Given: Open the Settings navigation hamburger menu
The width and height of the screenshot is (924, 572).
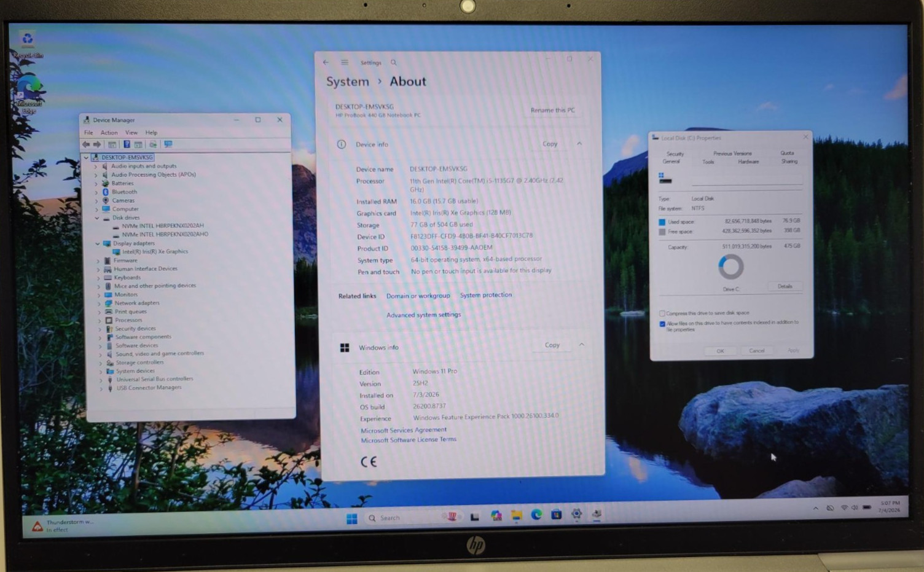Looking at the screenshot, I should [x=345, y=62].
